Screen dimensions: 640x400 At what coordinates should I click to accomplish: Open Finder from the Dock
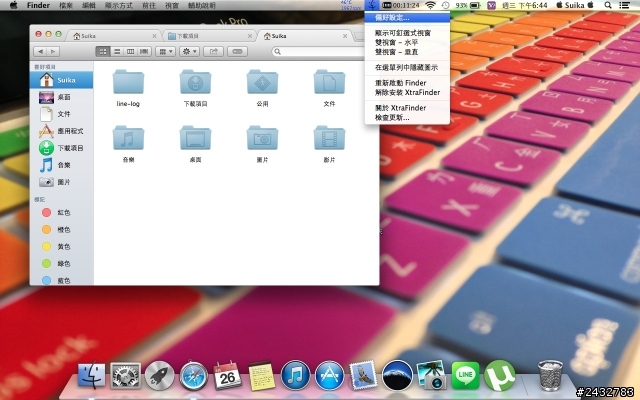91,375
